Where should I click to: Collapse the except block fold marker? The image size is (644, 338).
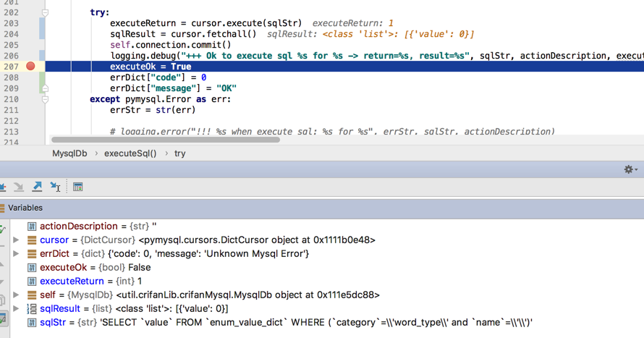point(45,99)
